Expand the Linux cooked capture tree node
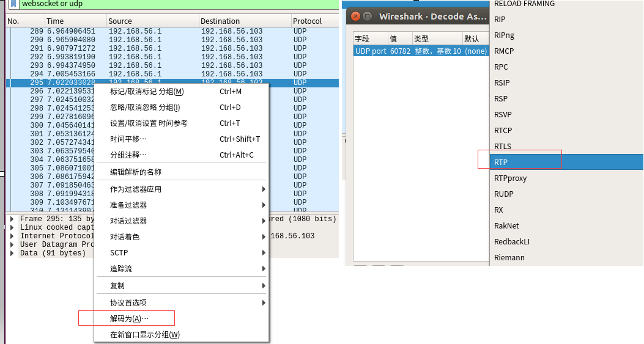The height and width of the screenshot is (344, 644). tap(12, 227)
